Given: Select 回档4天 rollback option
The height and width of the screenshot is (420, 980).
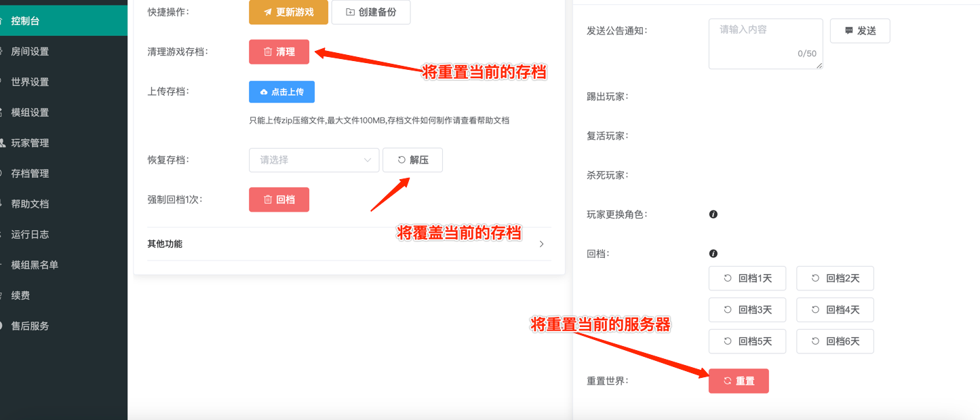Looking at the screenshot, I should point(834,309).
